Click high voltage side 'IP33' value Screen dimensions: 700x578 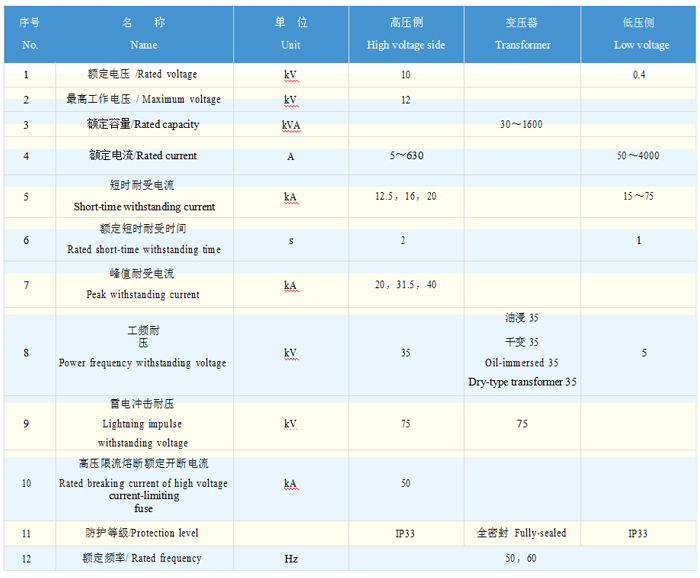tap(405, 534)
